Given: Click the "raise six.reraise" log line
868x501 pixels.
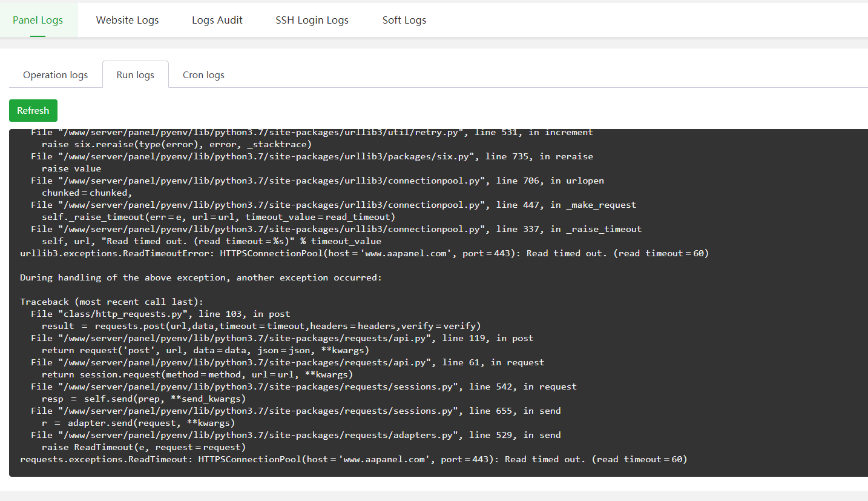Looking at the screenshot, I should (176, 144).
